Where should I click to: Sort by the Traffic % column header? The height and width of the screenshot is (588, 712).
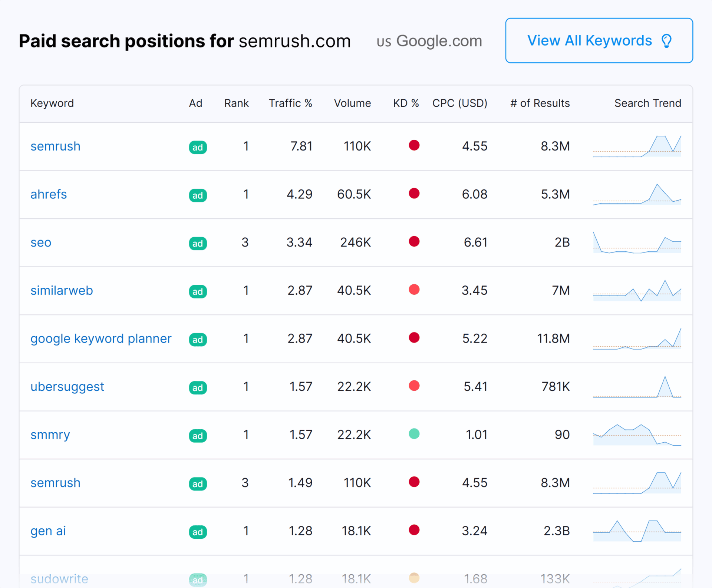(290, 103)
